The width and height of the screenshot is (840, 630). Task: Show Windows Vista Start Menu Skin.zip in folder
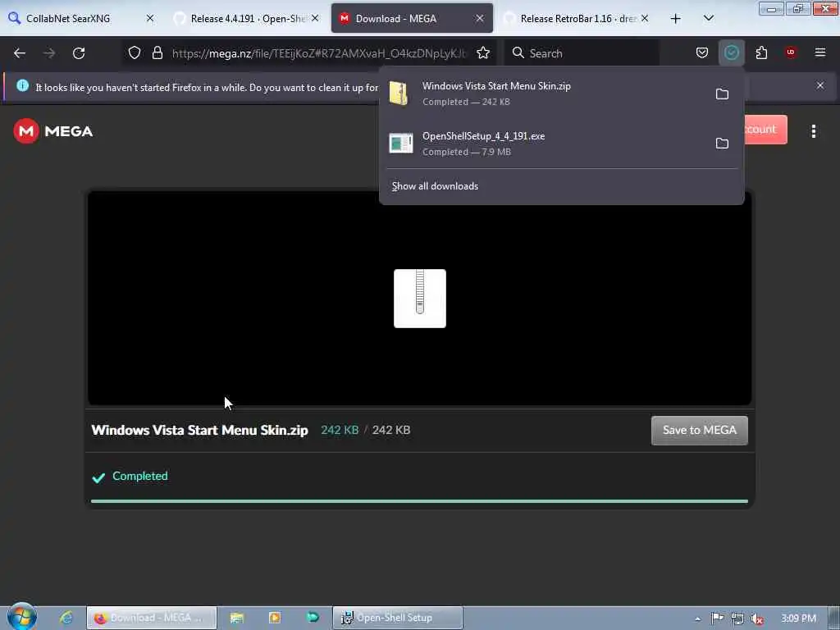pyautogui.click(x=722, y=94)
